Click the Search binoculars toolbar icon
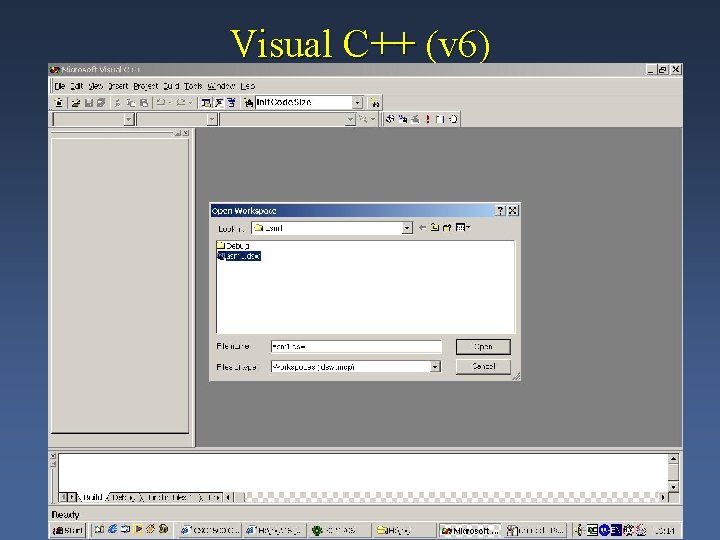Image resolution: width=720 pixels, height=540 pixels. coord(375,103)
